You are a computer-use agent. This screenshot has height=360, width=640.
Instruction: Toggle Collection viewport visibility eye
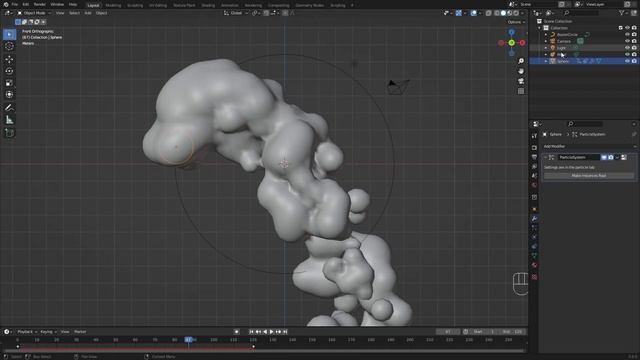(x=627, y=28)
